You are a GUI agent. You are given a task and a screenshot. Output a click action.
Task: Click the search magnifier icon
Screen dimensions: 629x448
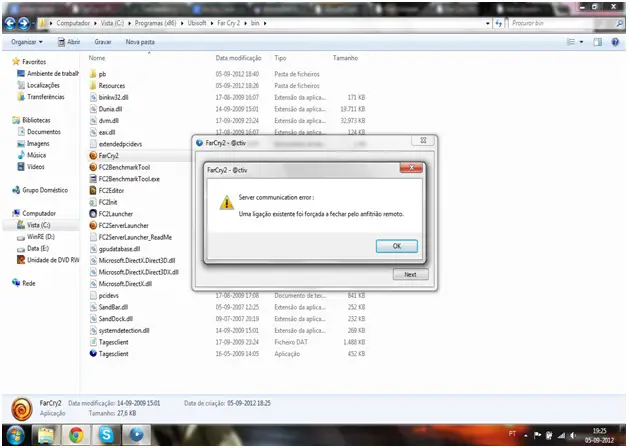(620, 23)
